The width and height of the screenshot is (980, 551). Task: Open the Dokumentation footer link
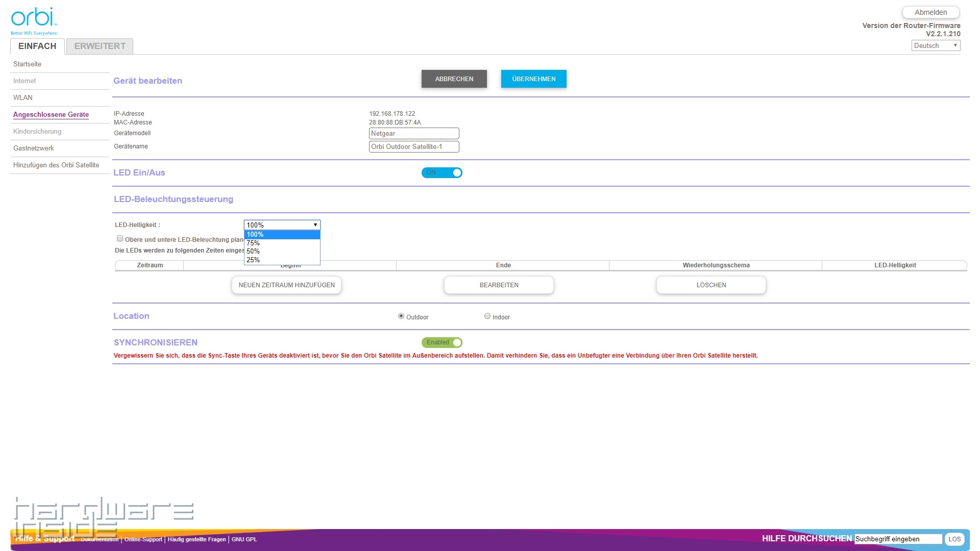click(100, 539)
